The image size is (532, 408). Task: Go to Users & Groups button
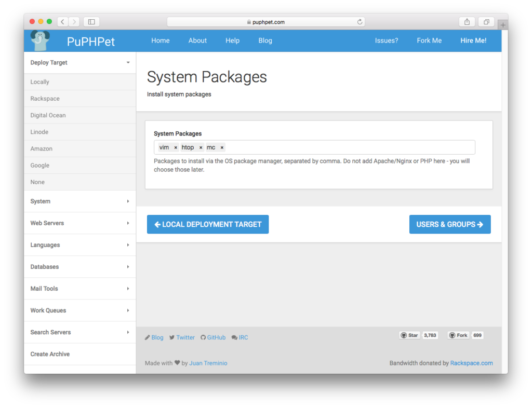point(450,224)
